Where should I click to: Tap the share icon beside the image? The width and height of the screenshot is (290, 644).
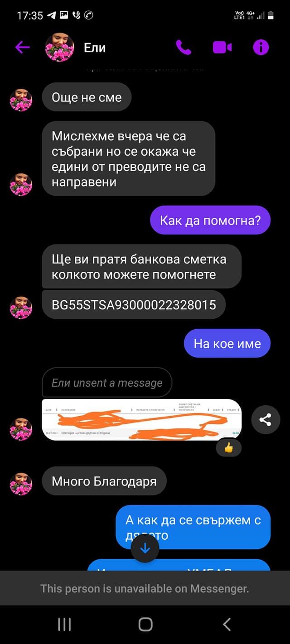point(266,420)
